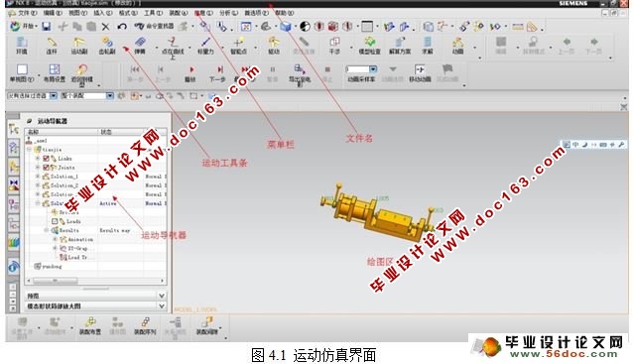Open the 命令查找器 command finder
633x364 pixels.
pyautogui.click(x=154, y=26)
